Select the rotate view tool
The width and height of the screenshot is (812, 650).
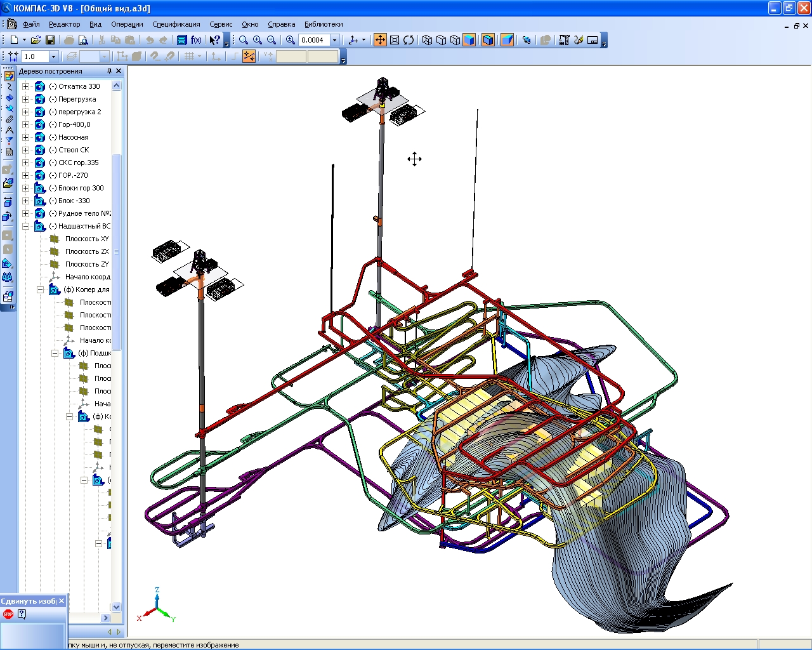click(409, 40)
